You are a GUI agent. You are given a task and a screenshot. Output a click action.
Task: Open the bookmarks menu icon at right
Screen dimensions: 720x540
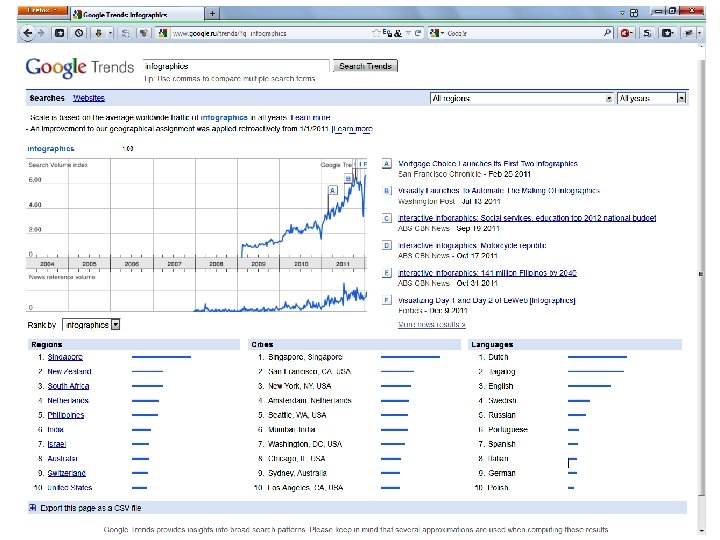[x=667, y=33]
